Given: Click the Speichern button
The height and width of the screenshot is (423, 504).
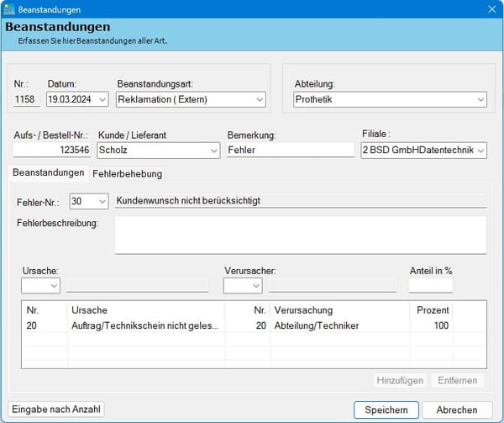Looking at the screenshot, I should [386, 410].
